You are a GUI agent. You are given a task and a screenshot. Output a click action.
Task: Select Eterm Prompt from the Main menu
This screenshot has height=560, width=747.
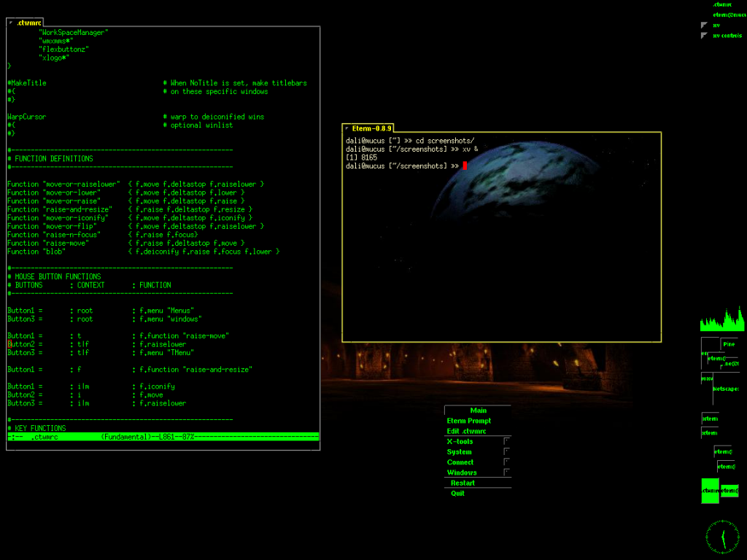pos(470,420)
